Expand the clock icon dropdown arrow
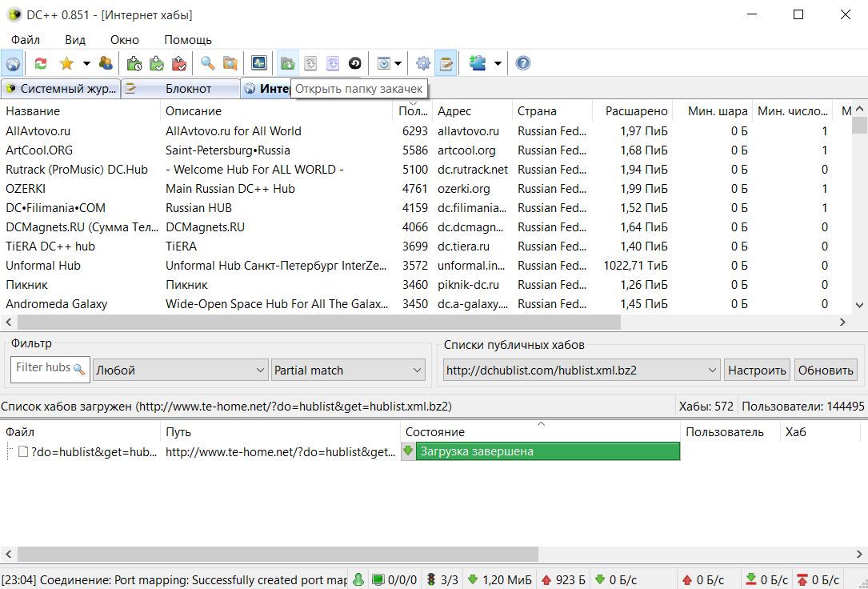 398,64
